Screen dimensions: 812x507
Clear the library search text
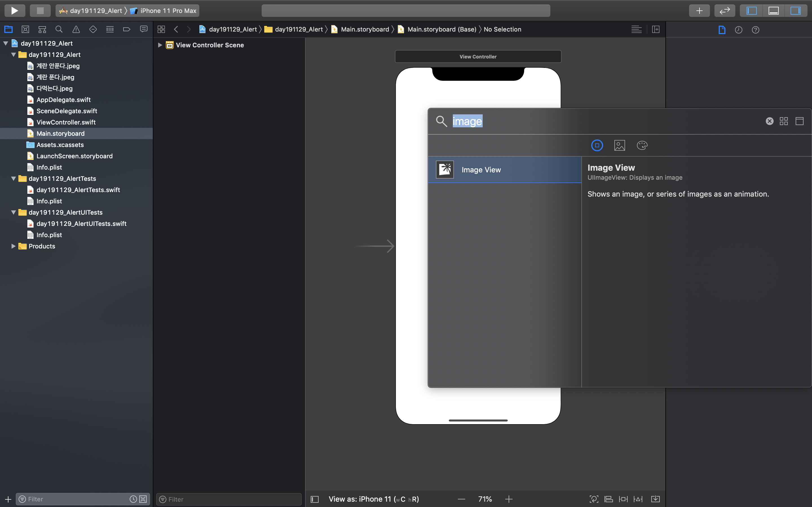pyautogui.click(x=769, y=121)
